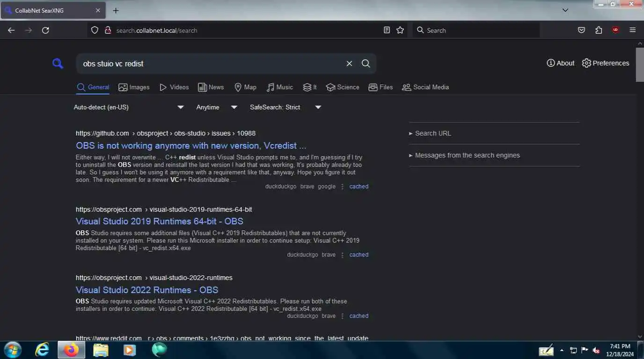Click the google engine label on first result
The image size is (644, 359).
click(x=327, y=187)
